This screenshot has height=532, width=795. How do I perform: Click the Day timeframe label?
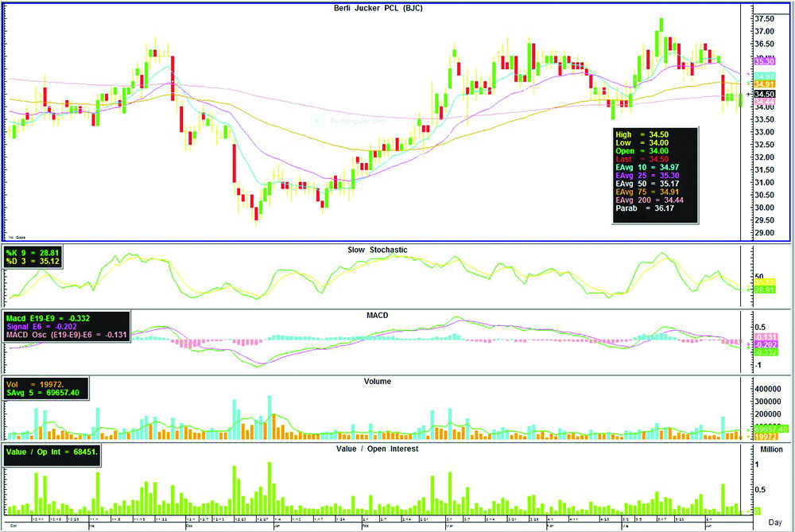click(x=774, y=522)
